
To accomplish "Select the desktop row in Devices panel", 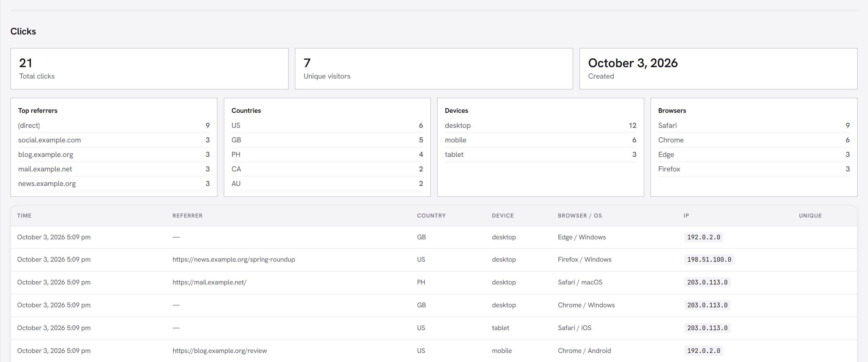I will tap(540, 125).
